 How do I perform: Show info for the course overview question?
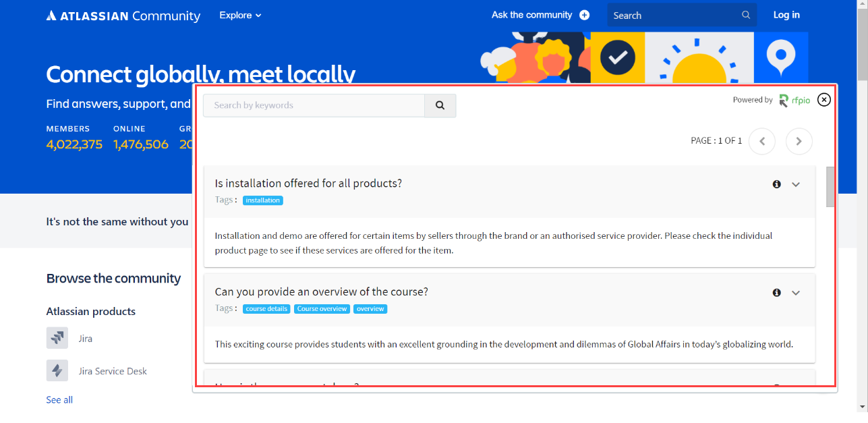777,293
